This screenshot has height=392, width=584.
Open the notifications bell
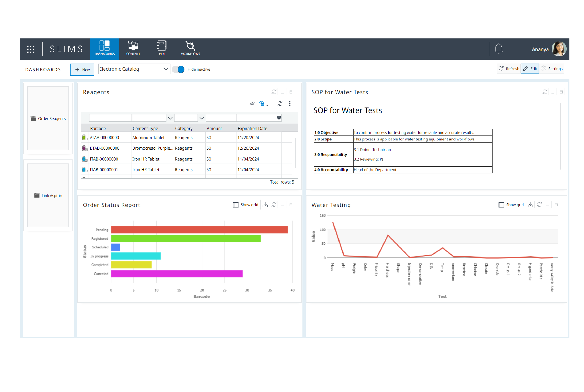pyautogui.click(x=498, y=49)
